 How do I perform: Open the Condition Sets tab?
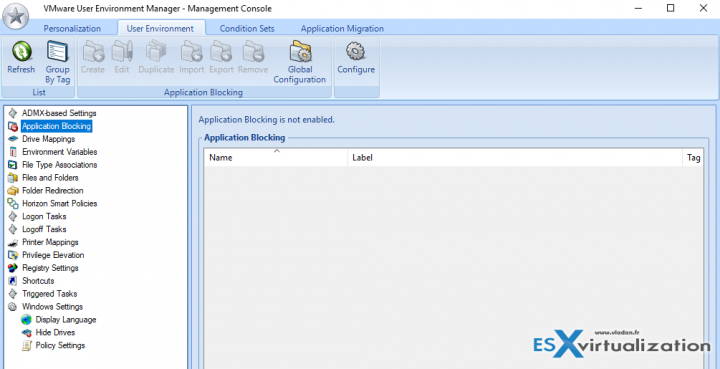pos(247,28)
